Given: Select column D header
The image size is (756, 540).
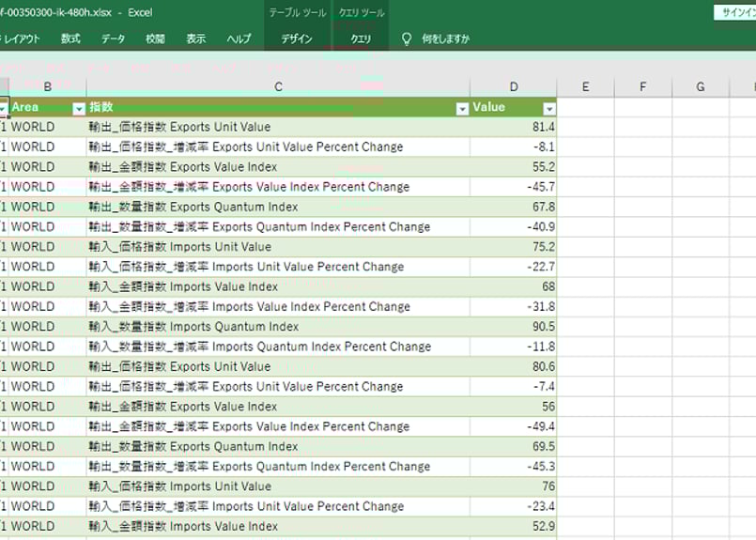Looking at the screenshot, I should click(x=514, y=87).
